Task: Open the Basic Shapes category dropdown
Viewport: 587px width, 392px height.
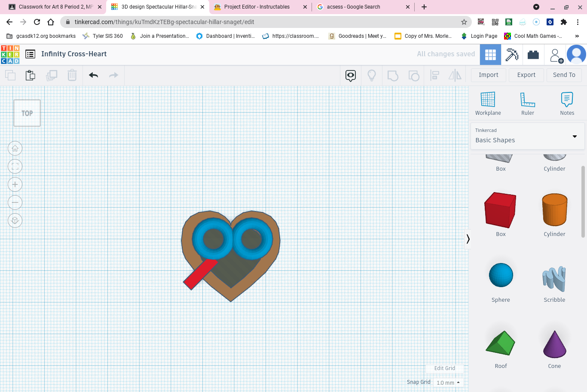Action: 527,136
